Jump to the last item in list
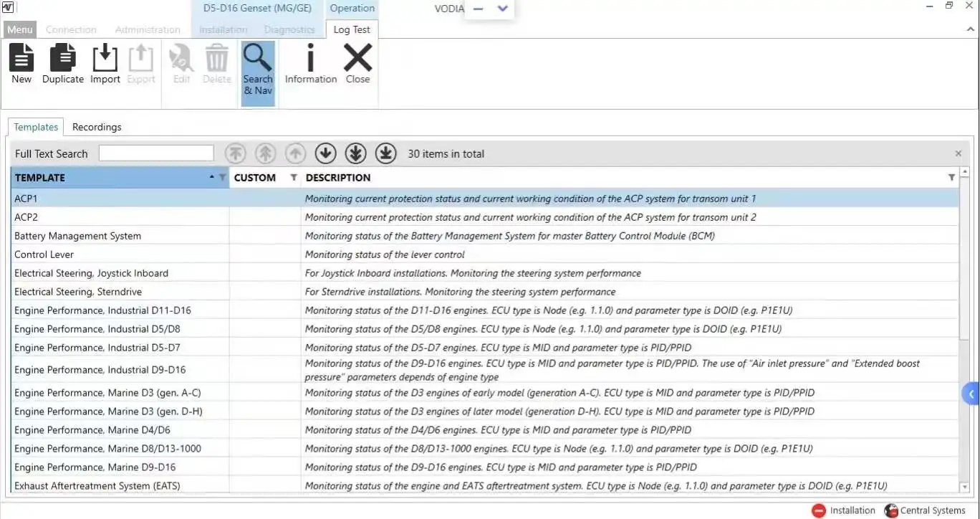The image size is (980, 519). click(x=385, y=153)
